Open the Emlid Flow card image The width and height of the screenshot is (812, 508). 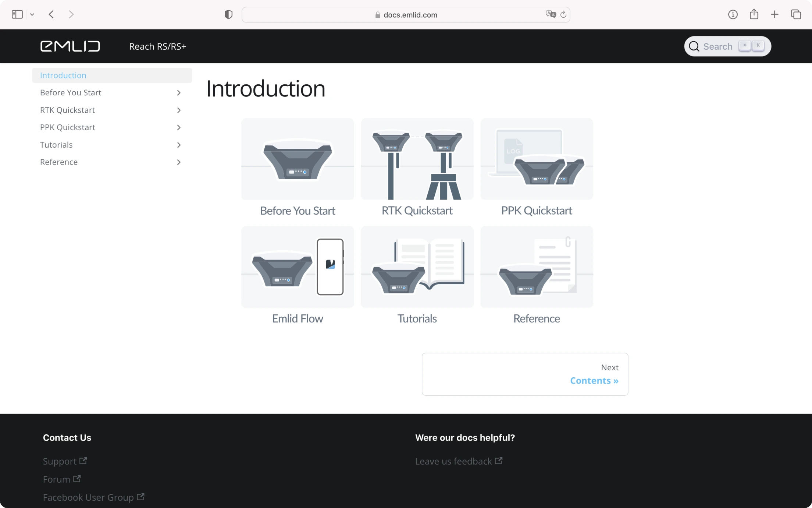tap(298, 267)
